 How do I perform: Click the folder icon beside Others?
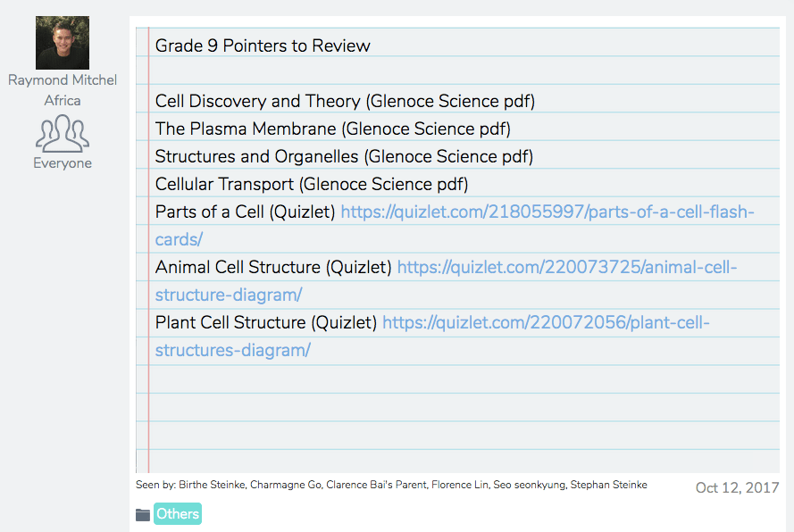[x=143, y=514]
